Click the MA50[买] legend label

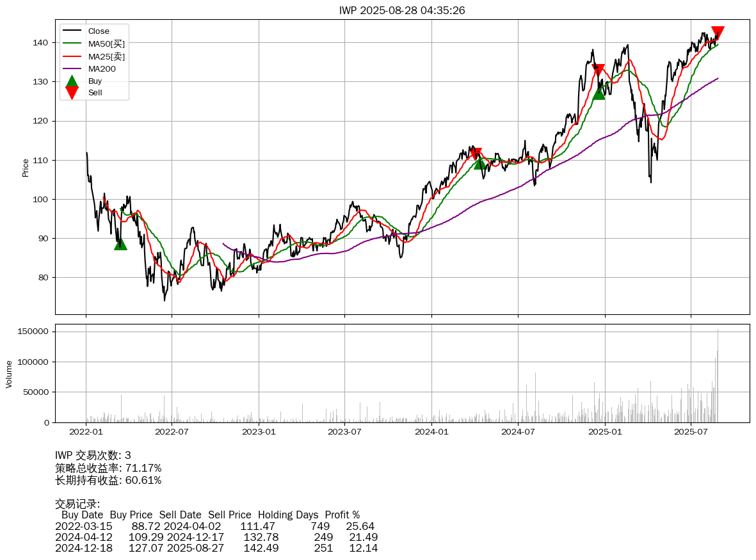click(x=106, y=44)
